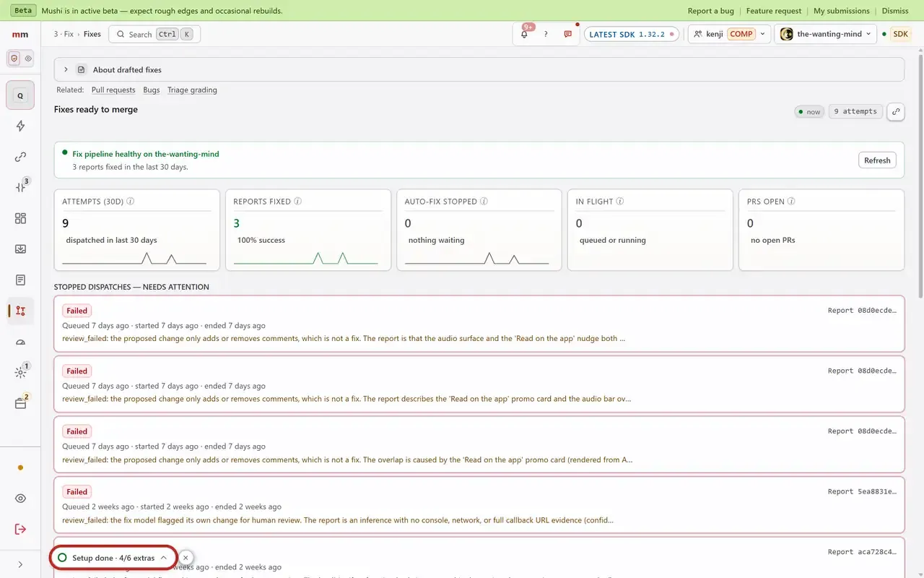Show the info tooltip for In Flight
924x578 pixels.
click(x=619, y=202)
